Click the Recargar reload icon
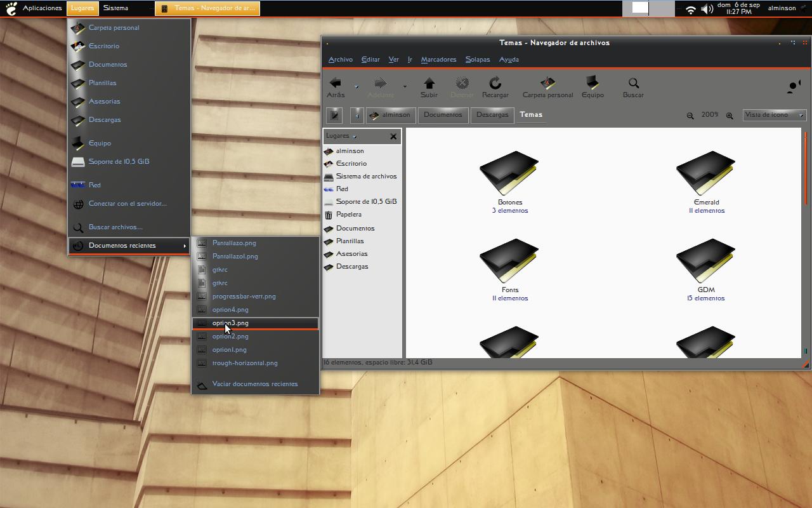 [495, 83]
